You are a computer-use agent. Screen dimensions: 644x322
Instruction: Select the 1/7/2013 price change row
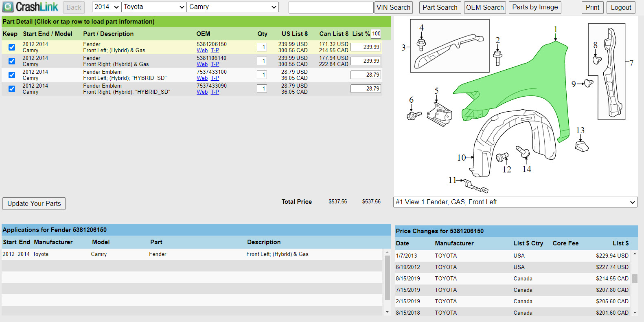point(513,256)
